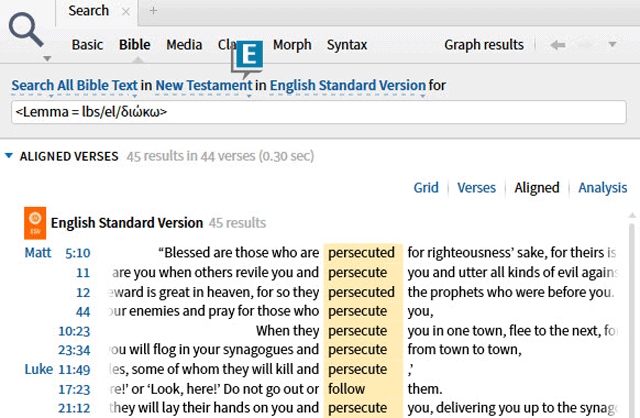Click the magnifying glass search icon
This screenshot has height=418, width=640.
[26, 29]
